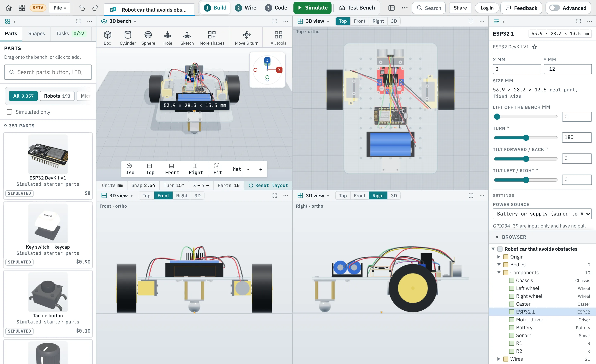Toggle visibility checkbox for Left wheel
The width and height of the screenshot is (596, 364).
coord(511,288)
